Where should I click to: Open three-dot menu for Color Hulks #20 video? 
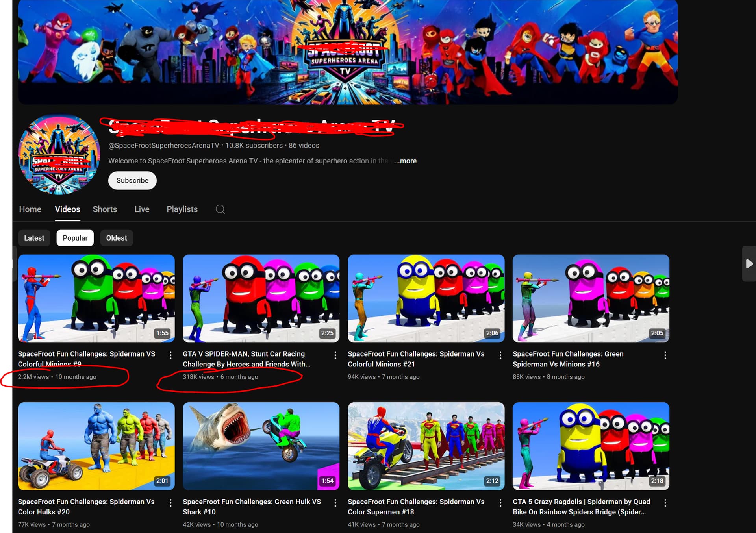170,503
